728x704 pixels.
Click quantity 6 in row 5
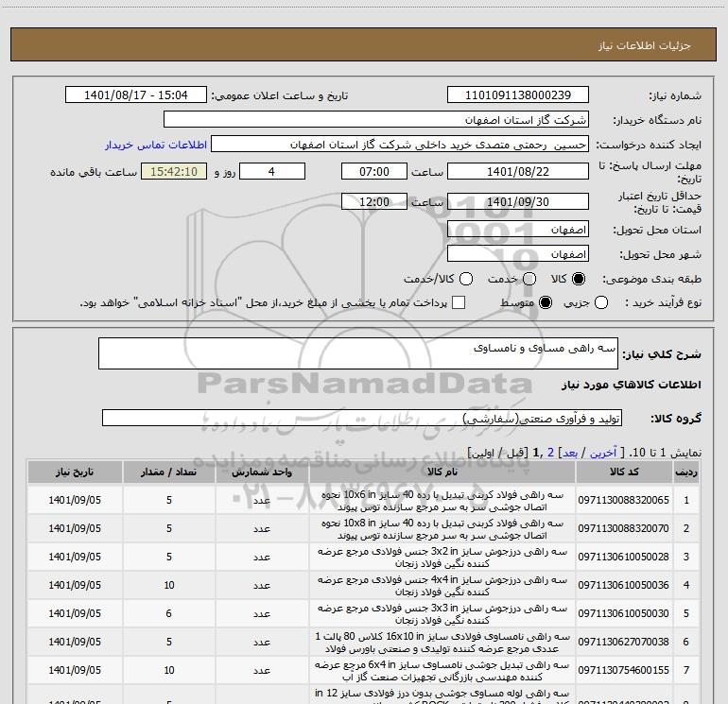coord(169,613)
